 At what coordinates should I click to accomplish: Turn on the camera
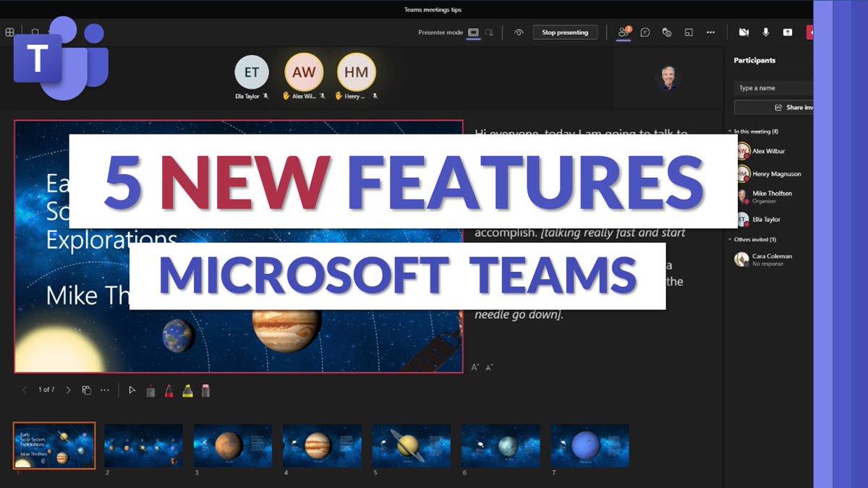click(x=744, y=33)
